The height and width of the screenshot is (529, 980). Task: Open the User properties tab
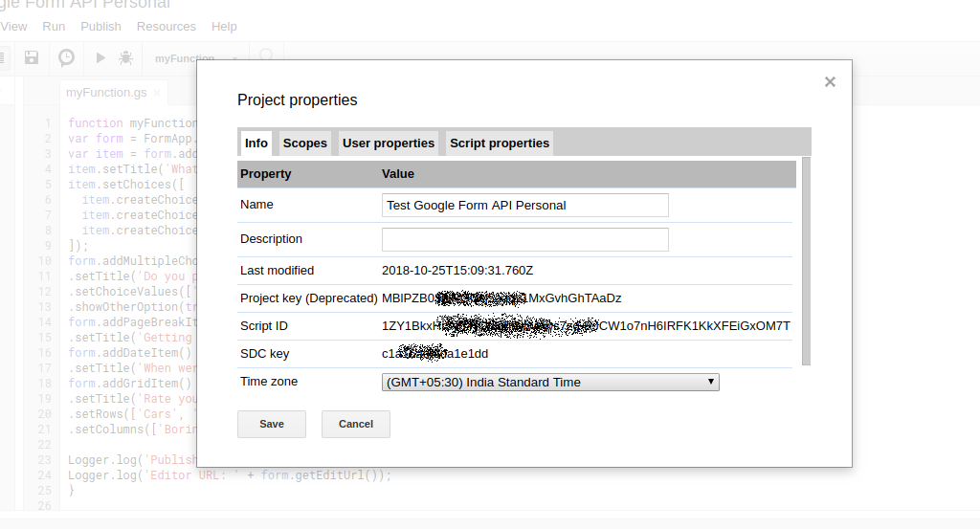pos(389,143)
